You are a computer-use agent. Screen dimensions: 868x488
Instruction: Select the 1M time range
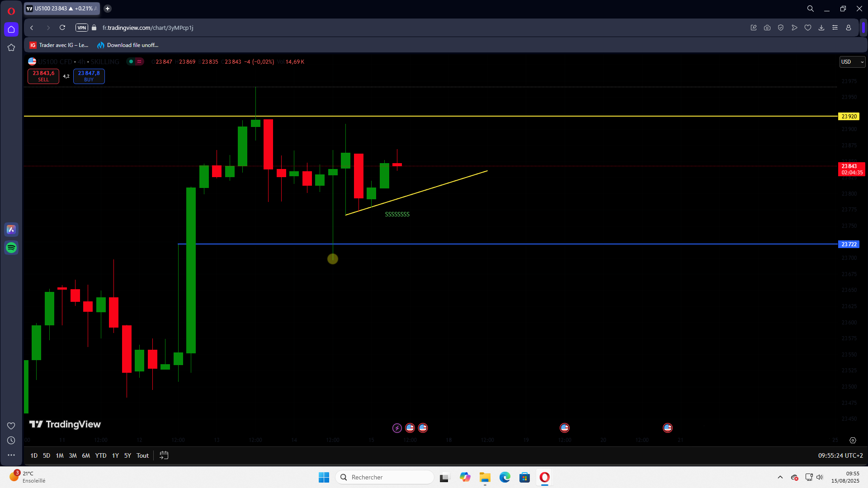60,455
